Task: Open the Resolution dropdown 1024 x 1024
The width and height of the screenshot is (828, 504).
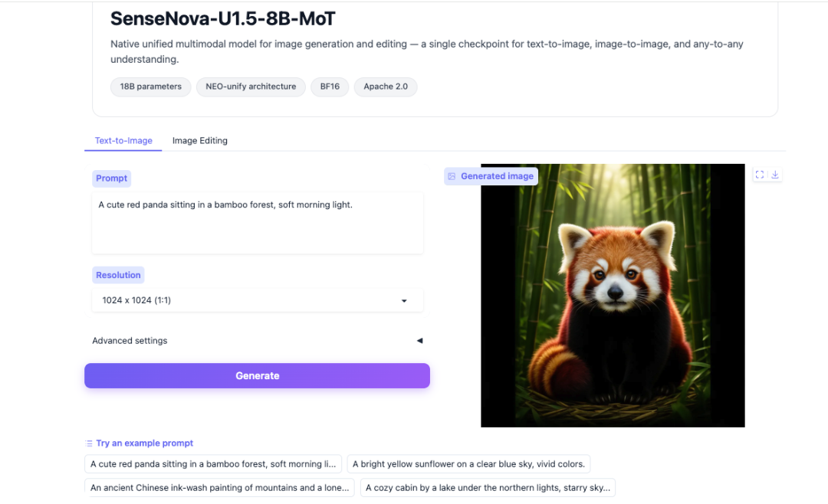Action: pyautogui.click(x=257, y=300)
